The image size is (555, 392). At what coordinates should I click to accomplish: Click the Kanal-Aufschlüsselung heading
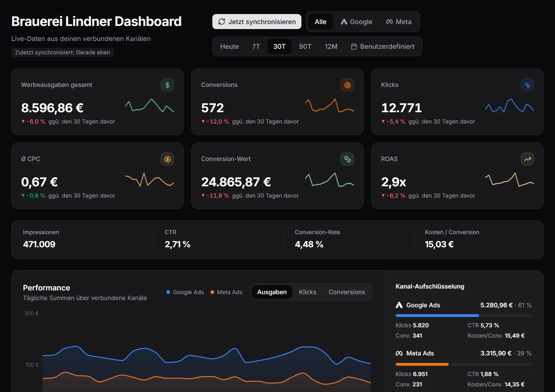[x=430, y=286]
